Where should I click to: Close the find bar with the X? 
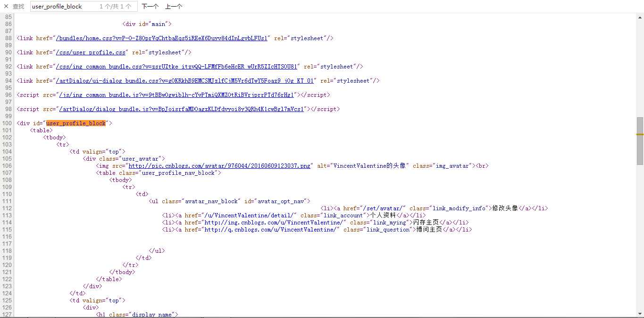click(6, 6)
